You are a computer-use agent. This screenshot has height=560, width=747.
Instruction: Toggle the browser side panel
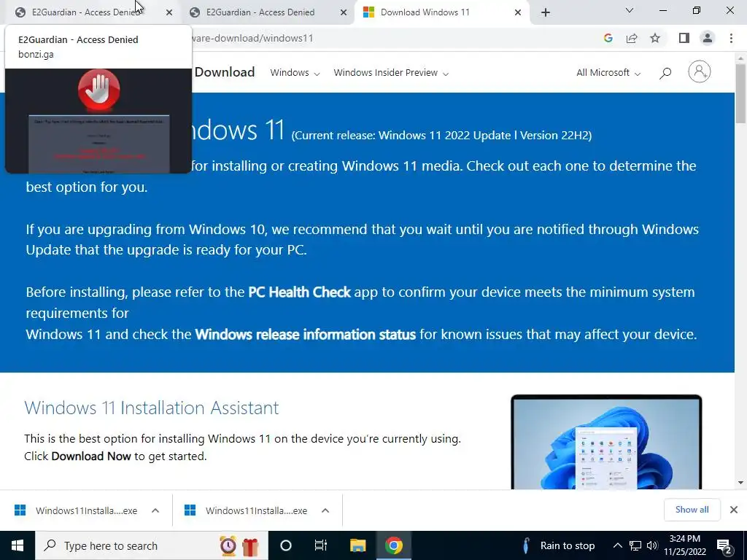684,38
